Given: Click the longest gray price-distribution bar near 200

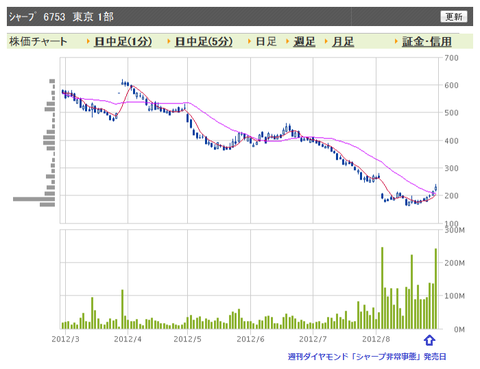Looking at the screenshot, I should [x=34, y=199].
